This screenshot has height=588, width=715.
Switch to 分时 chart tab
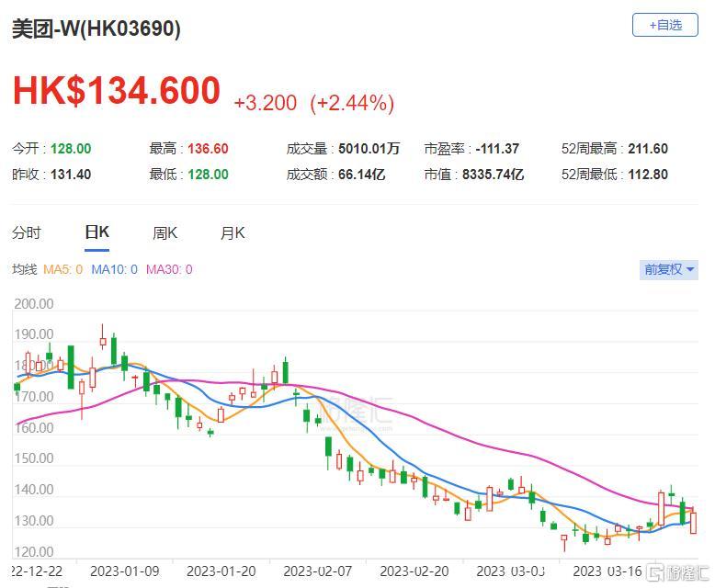27,233
